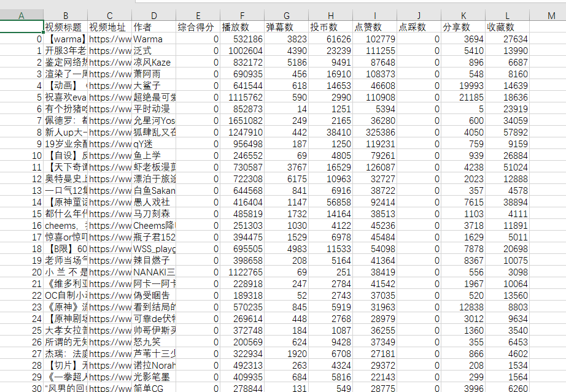Image resolution: width=566 pixels, height=392 pixels.
Task: Click the 点踩数 header cell
Action: (419, 27)
